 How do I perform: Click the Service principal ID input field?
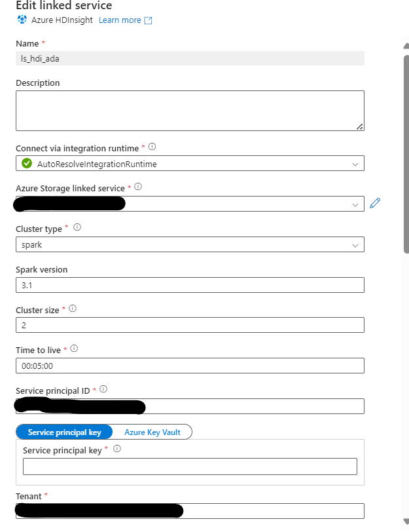tap(190, 406)
